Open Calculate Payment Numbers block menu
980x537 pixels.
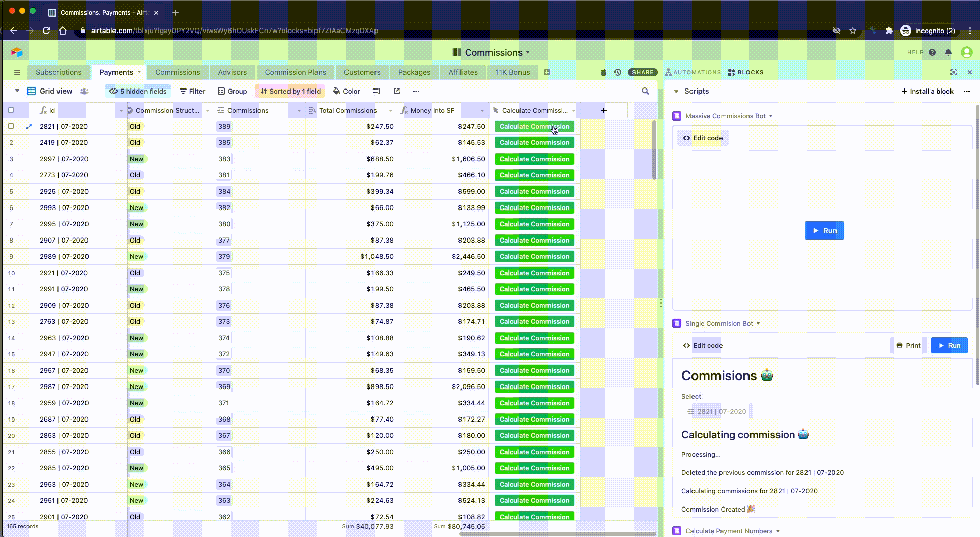click(778, 531)
